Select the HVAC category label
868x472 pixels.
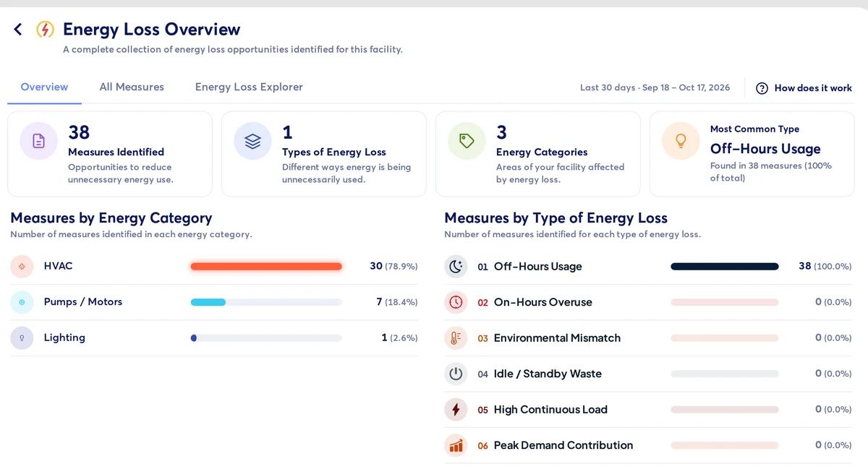[x=58, y=266]
